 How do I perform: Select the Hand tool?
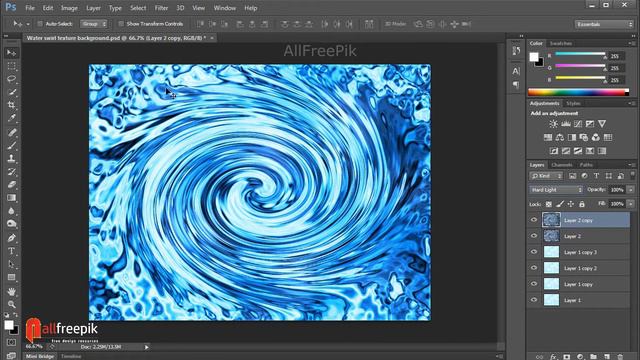pos(11,291)
